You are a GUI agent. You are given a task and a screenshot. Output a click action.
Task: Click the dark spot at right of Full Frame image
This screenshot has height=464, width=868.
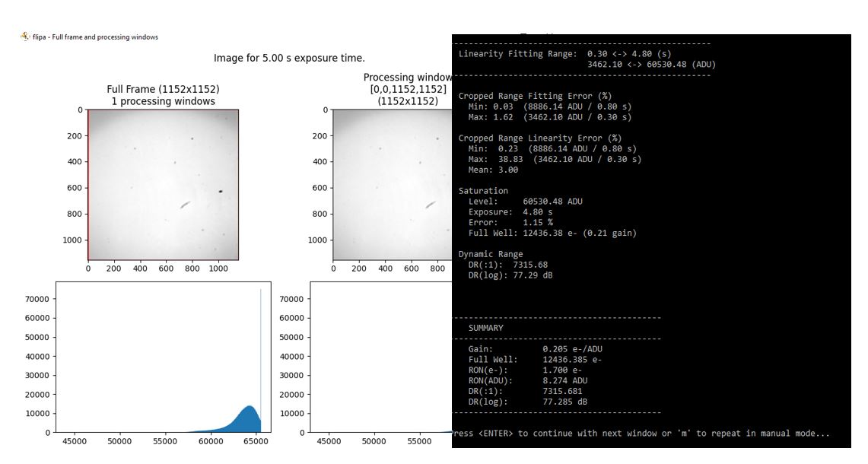pos(221,191)
